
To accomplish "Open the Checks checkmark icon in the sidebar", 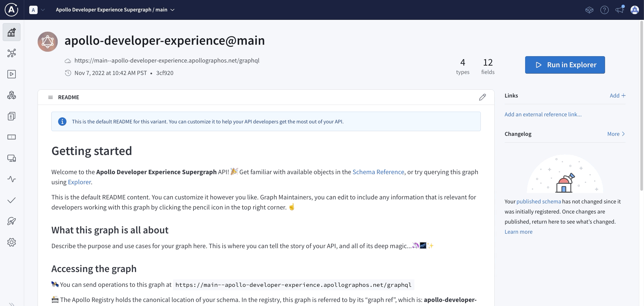I will coord(11,200).
